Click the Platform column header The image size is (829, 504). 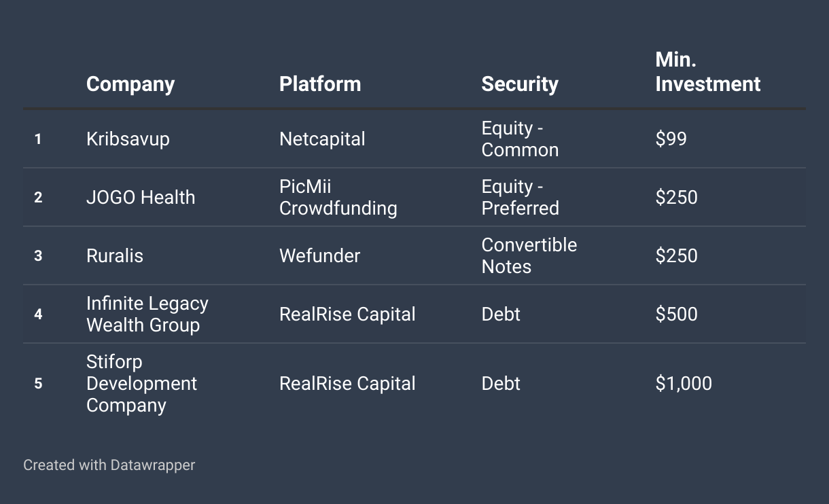click(x=320, y=84)
